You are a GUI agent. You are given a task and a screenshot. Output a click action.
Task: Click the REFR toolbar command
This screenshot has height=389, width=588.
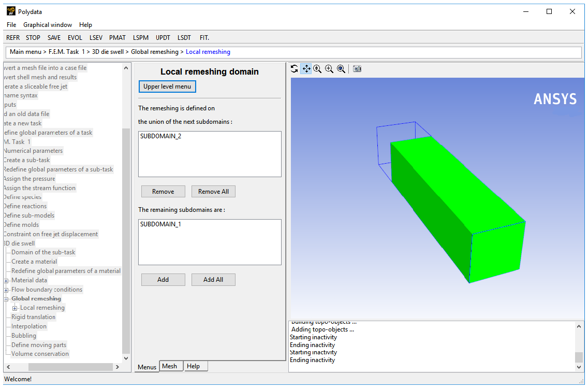coord(12,37)
